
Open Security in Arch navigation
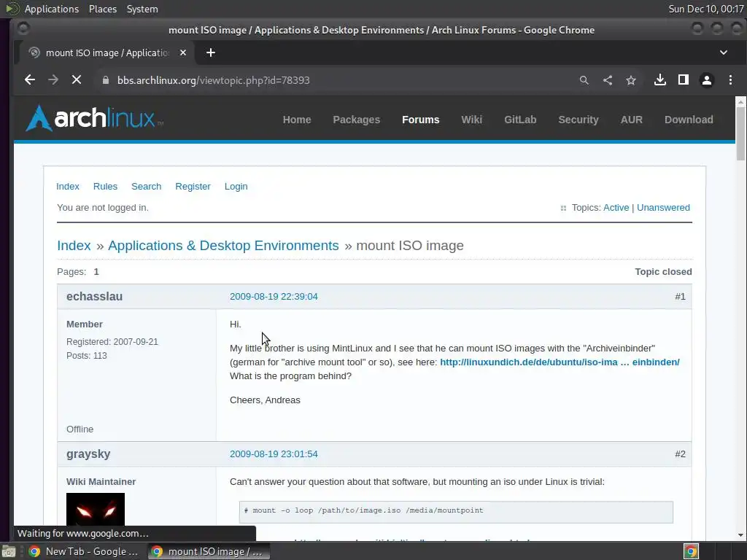578,120
